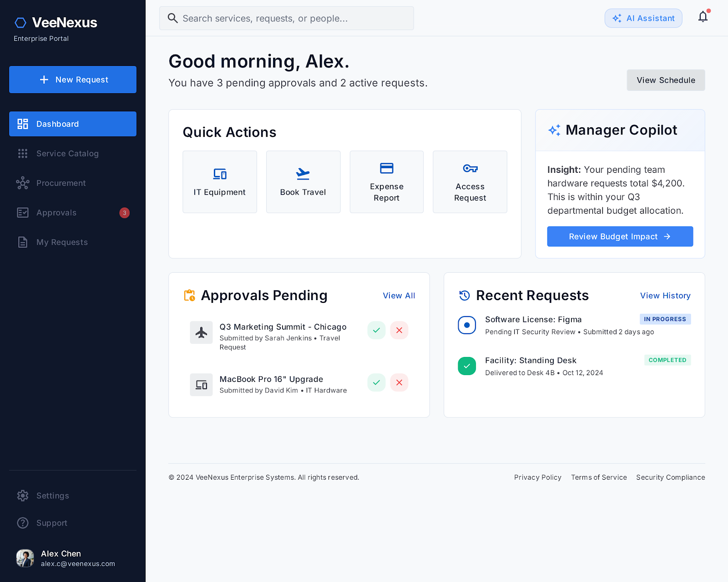
Task: Open the Access Request quick action
Action: [470, 182]
